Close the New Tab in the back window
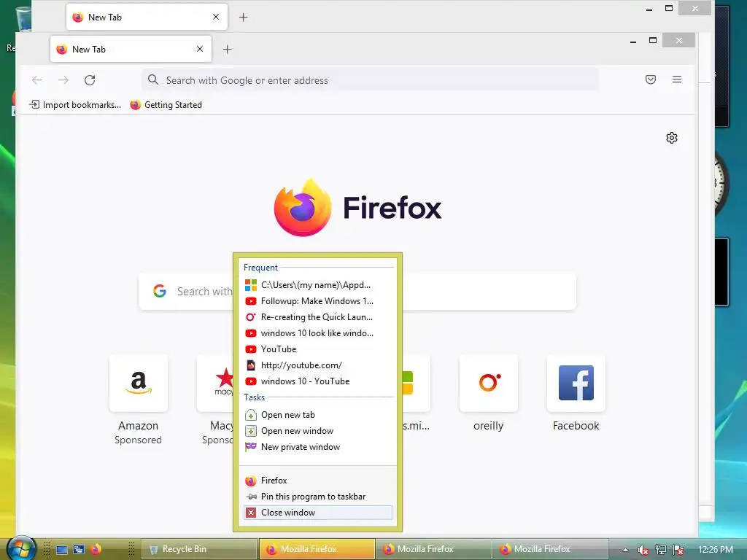This screenshot has height=560, width=747. coord(216,17)
